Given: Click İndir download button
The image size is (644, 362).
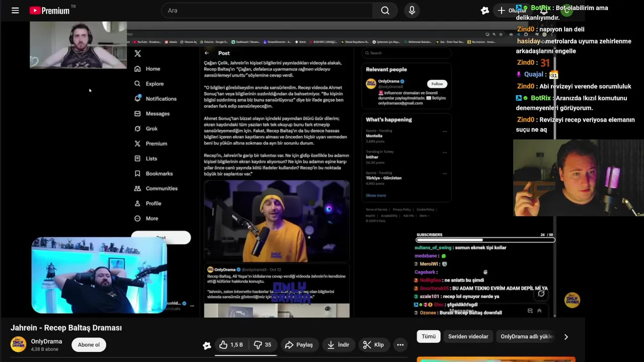Looking at the screenshot, I should click(338, 345).
